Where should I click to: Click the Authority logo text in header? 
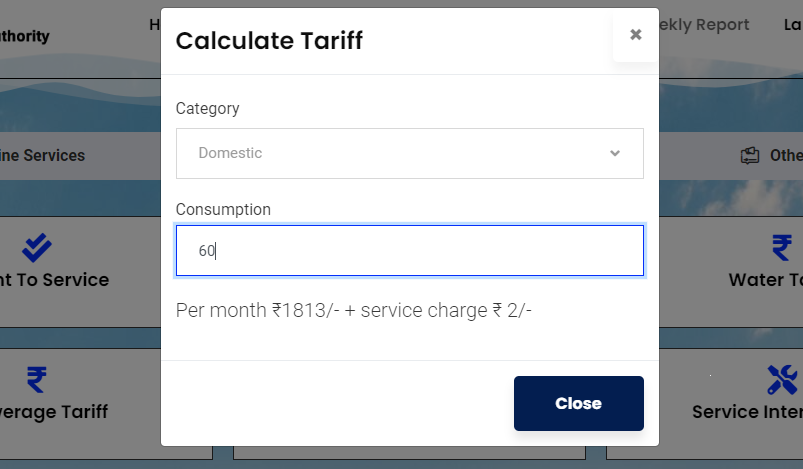25,36
